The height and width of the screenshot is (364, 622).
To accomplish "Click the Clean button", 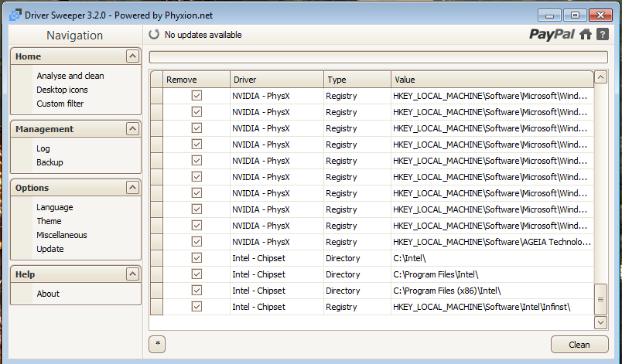I will [x=579, y=345].
